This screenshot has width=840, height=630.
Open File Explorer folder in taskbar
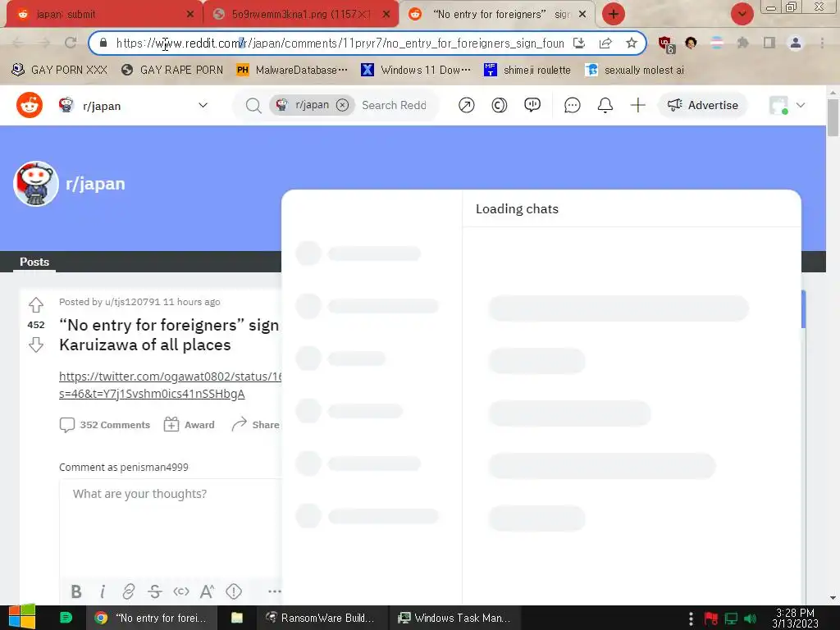pos(237,618)
